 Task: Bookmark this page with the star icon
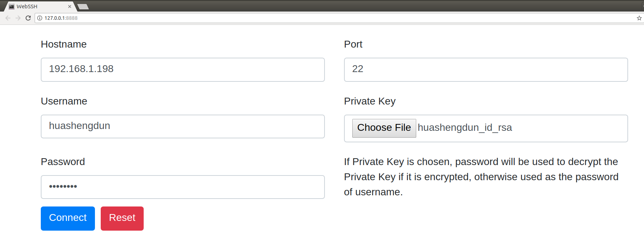pos(639,18)
